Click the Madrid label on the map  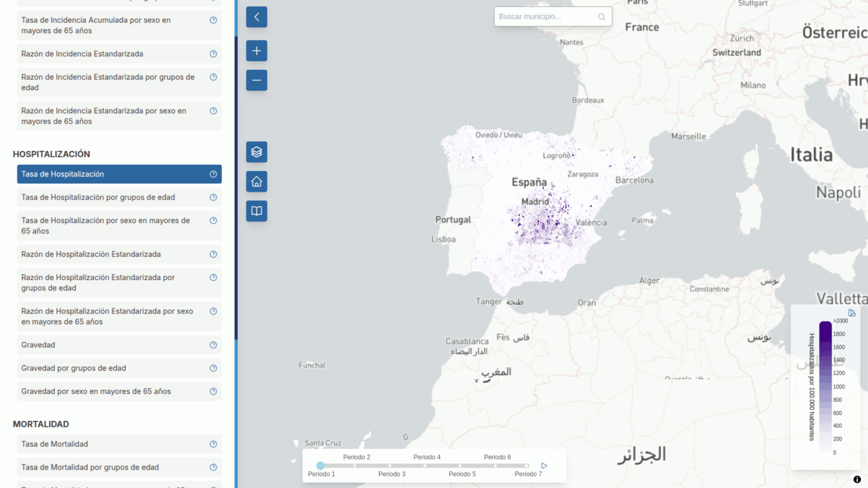pyautogui.click(x=535, y=202)
